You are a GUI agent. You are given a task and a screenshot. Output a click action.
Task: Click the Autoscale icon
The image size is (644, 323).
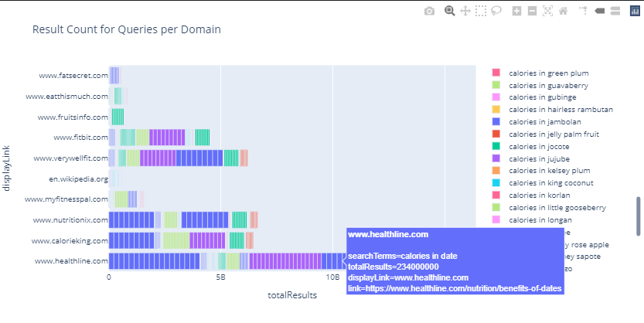[547, 11]
